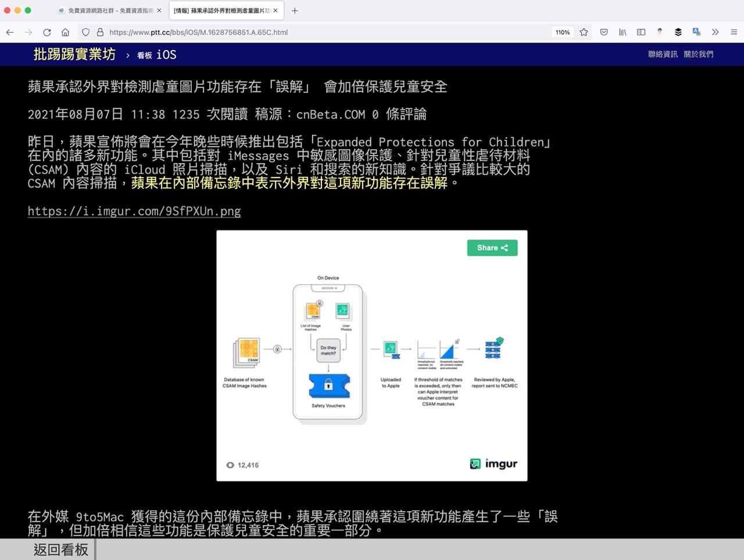The image size is (744, 560).
Task: Click the green Share button on image
Action: (492, 248)
